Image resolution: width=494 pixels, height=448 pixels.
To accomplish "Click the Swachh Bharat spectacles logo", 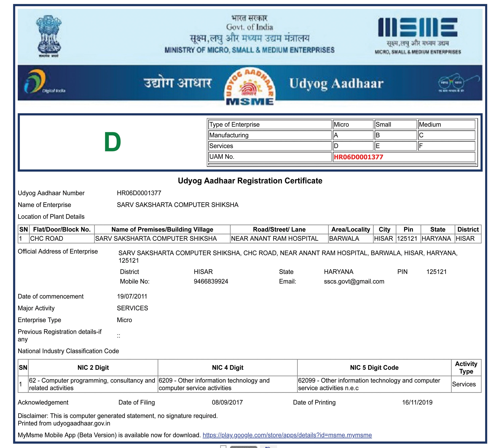I will 452,82.
